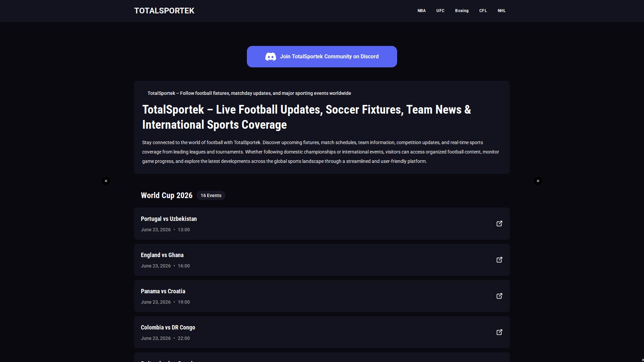Screen dimensions: 644x362
Task: Go to the Boxing section
Action: tap(462, 11)
